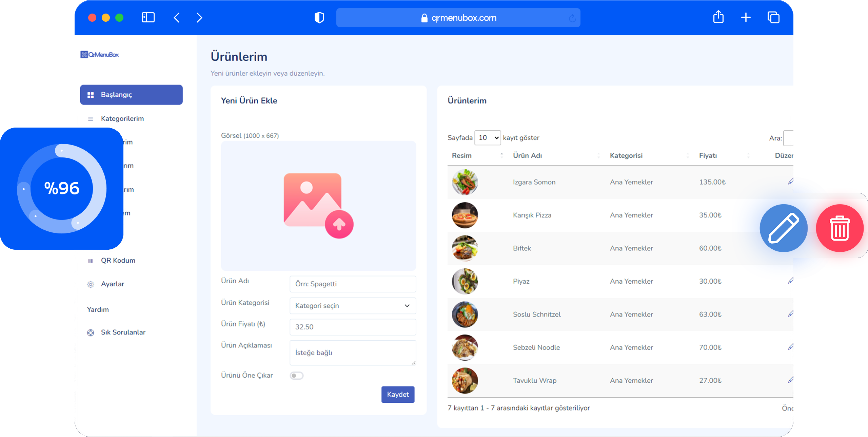Click the Ürün Adı text field
Screen dimensions: 868x437
353,284
